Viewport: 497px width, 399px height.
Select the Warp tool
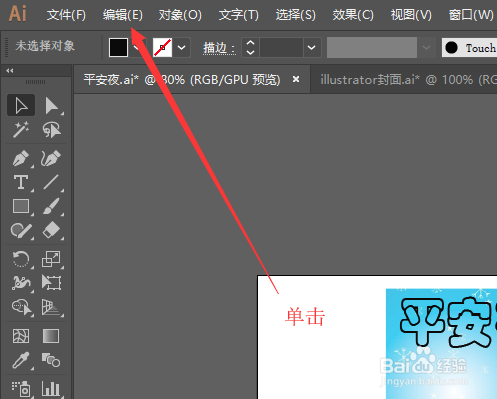[x=21, y=283]
